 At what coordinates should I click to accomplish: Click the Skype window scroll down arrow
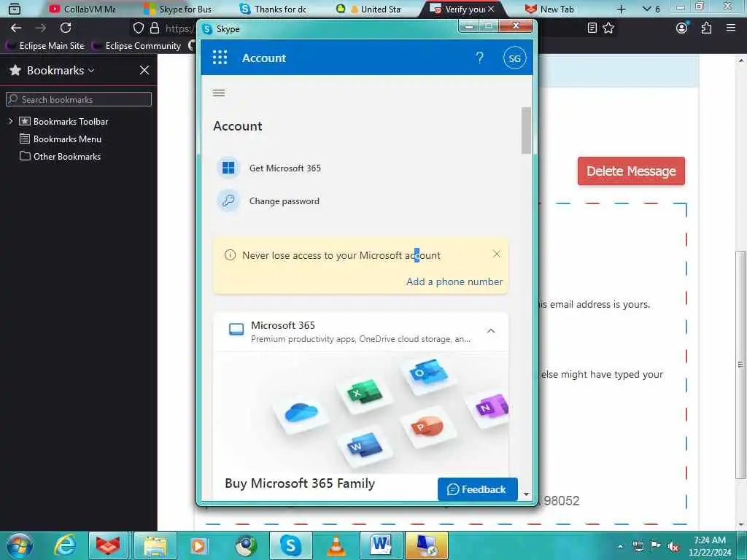(x=526, y=494)
